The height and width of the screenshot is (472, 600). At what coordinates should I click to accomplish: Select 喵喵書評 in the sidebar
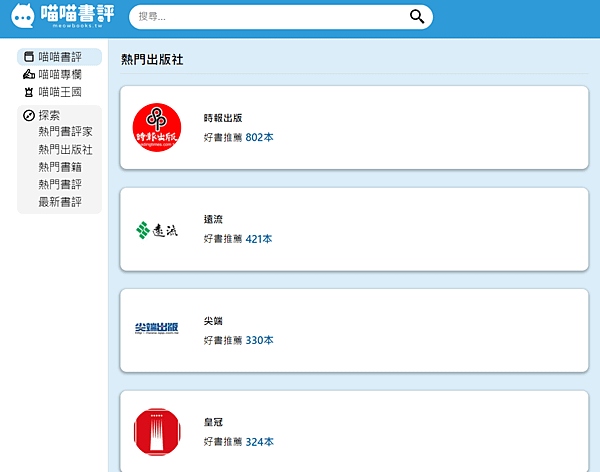click(x=60, y=57)
